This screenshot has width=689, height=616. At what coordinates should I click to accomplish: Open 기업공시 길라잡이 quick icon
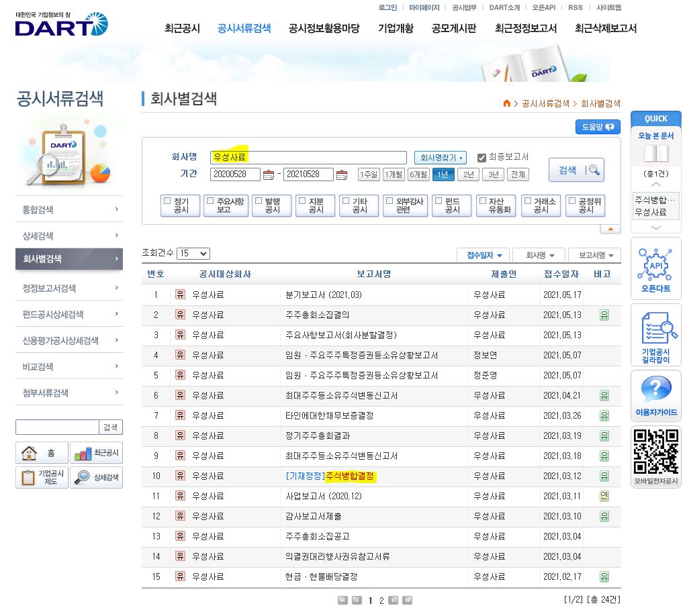click(x=655, y=336)
